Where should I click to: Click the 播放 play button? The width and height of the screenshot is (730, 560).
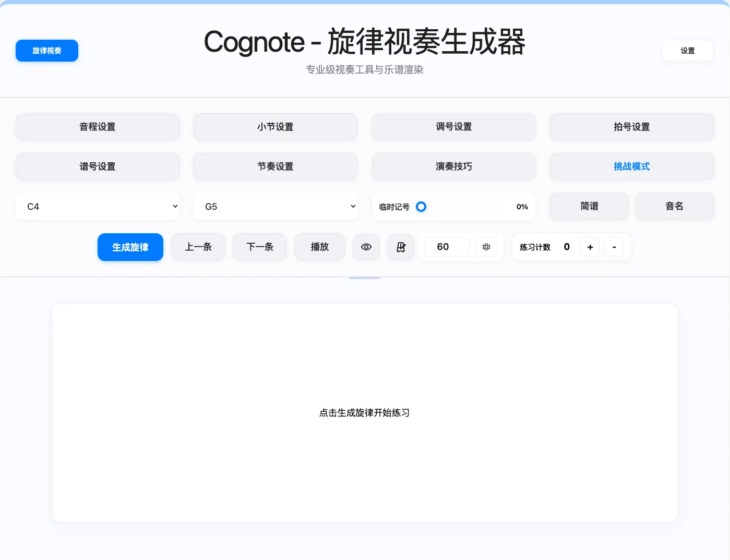point(320,247)
